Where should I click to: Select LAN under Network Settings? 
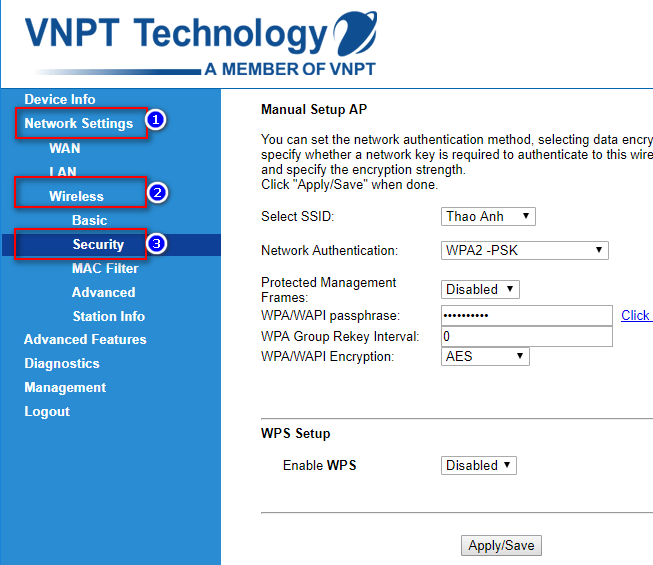[63, 172]
